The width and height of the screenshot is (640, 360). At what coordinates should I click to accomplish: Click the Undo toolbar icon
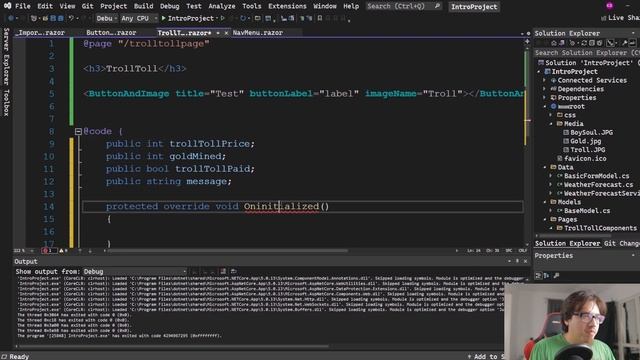[71, 18]
